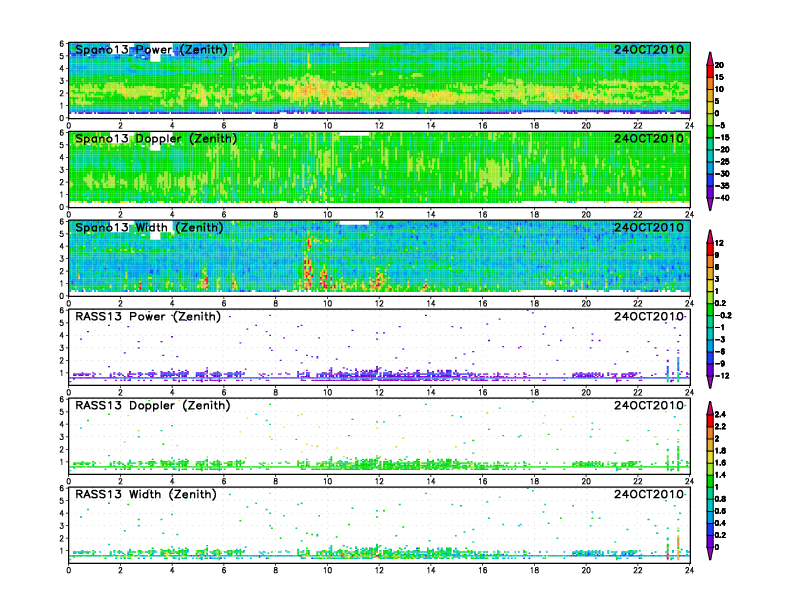Click the "-12" label on the middle colorbar
The width and height of the screenshot is (792, 612).
pos(722,376)
